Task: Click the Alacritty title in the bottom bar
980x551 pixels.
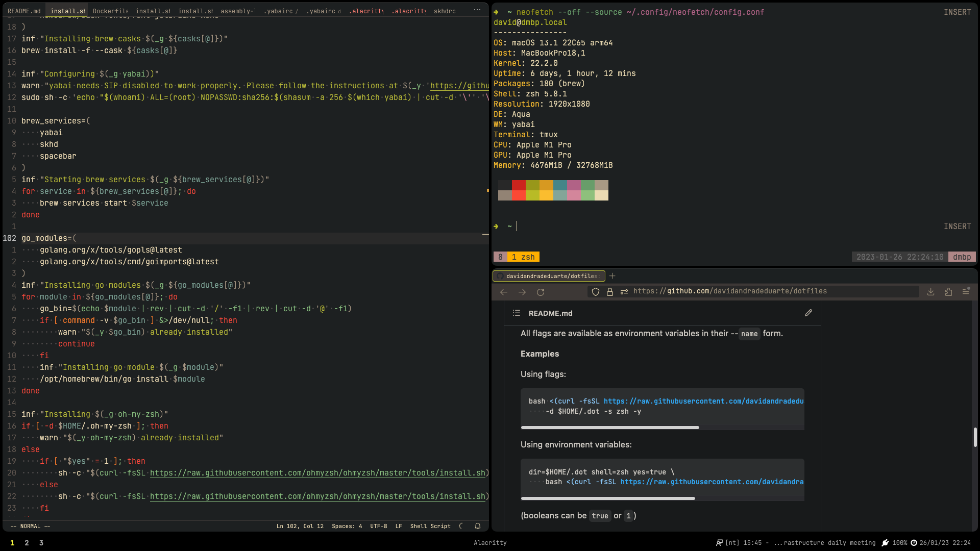Action: 490,543
